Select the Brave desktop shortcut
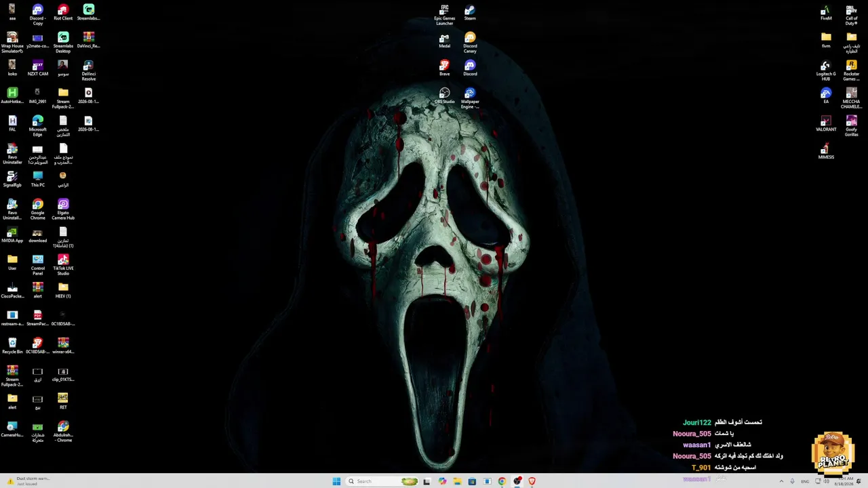Image resolution: width=868 pixels, height=488 pixels. [445, 68]
